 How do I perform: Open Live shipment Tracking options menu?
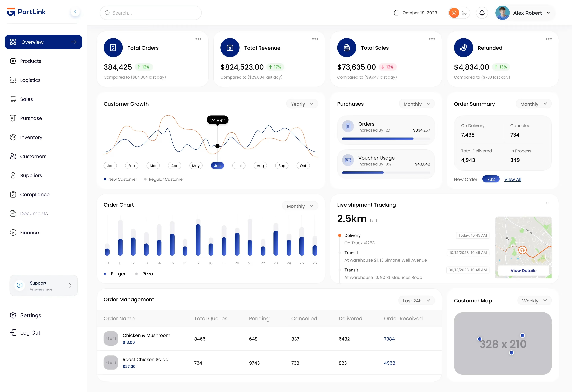pos(548,203)
